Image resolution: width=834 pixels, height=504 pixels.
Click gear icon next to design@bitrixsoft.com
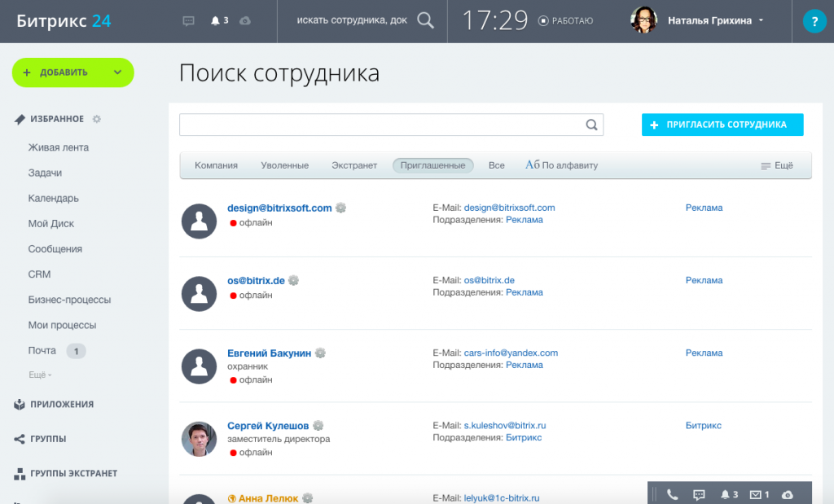(341, 208)
